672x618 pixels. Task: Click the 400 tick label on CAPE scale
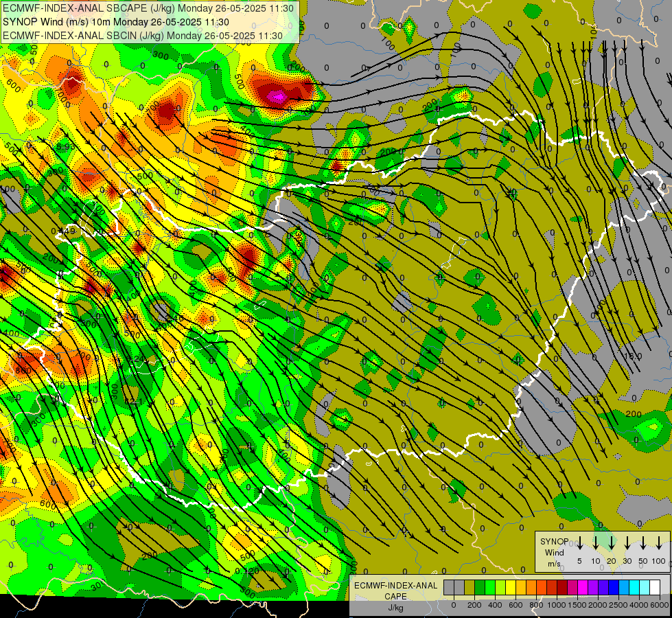[495, 605]
